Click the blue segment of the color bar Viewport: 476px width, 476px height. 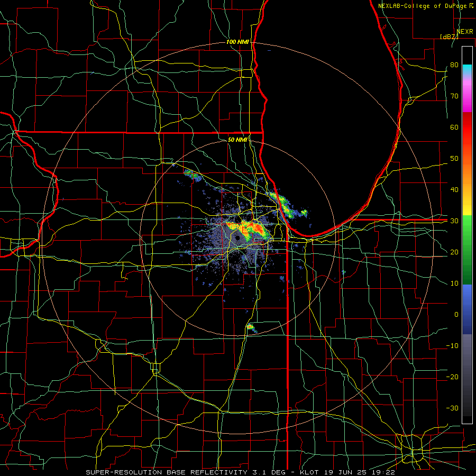[x=467, y=309]
